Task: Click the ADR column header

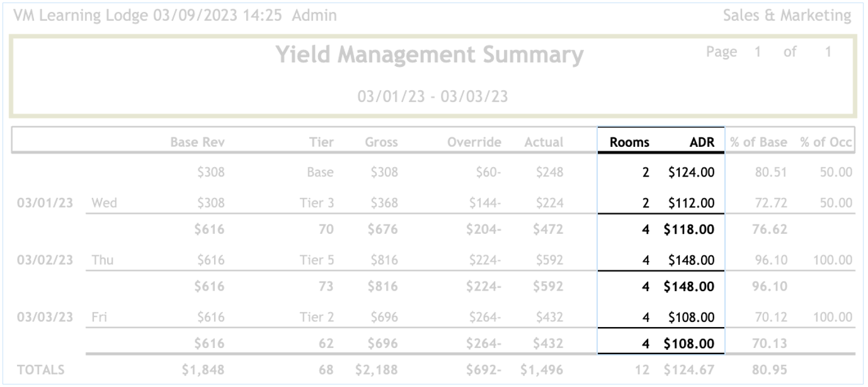Action: (x=702, y=142)
